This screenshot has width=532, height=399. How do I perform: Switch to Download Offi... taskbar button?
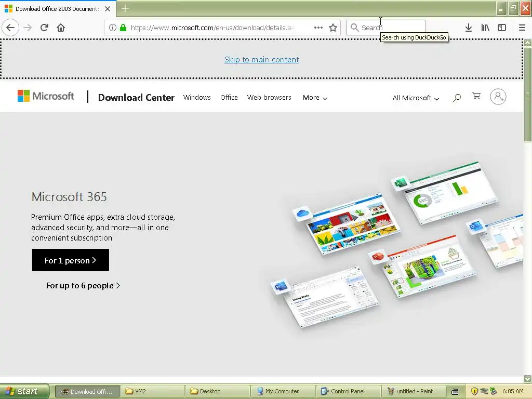tap(87, 392)
